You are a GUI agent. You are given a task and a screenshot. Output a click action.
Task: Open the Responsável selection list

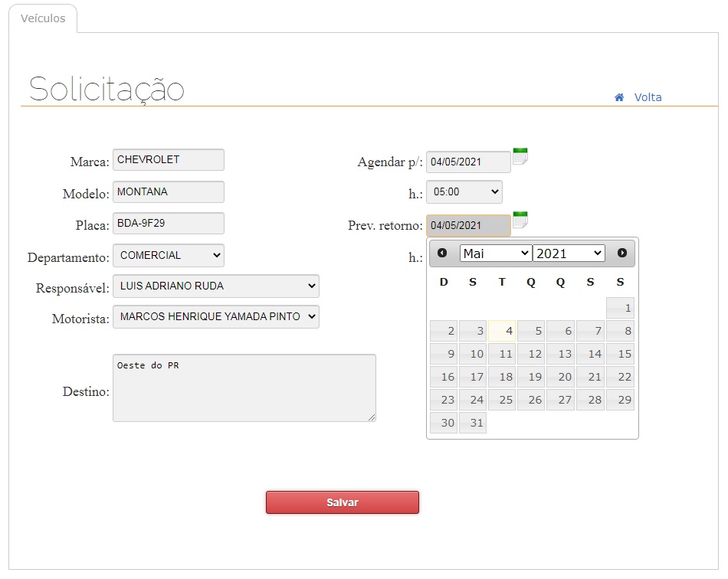pos(215,286)
